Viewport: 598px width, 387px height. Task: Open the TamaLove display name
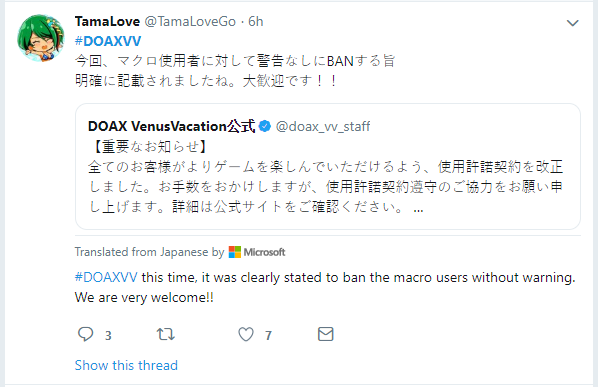[x=107, y=21]
